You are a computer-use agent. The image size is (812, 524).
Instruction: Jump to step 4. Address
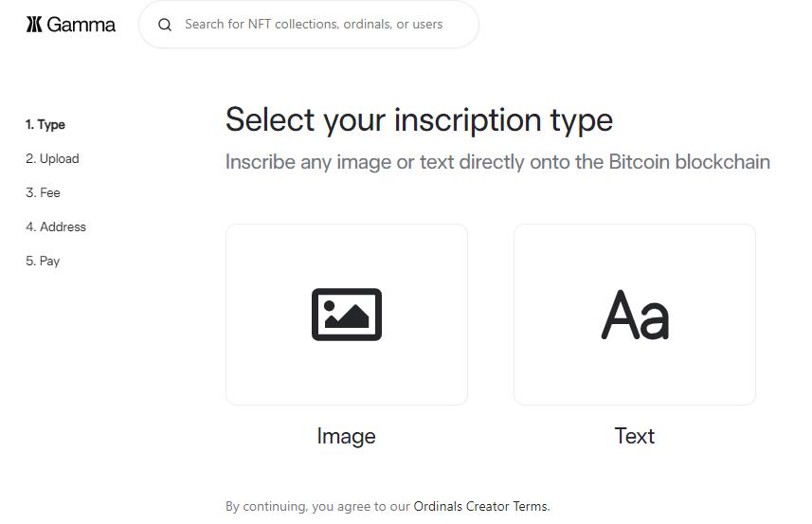tap(56, 227)
